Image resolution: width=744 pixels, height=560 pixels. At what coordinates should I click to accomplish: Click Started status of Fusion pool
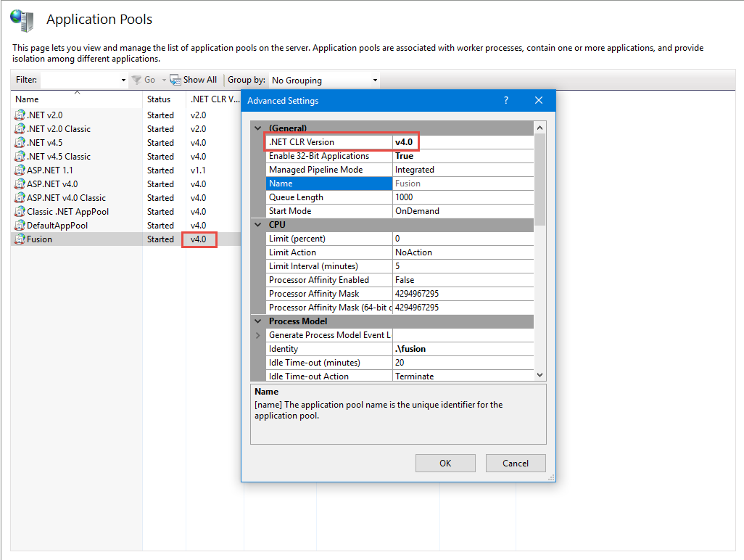(x=160, y=239)
